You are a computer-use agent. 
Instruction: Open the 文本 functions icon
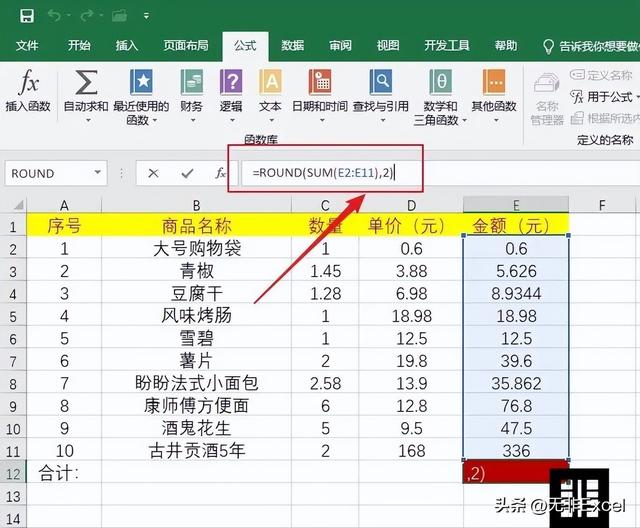[x=270, y=82]
